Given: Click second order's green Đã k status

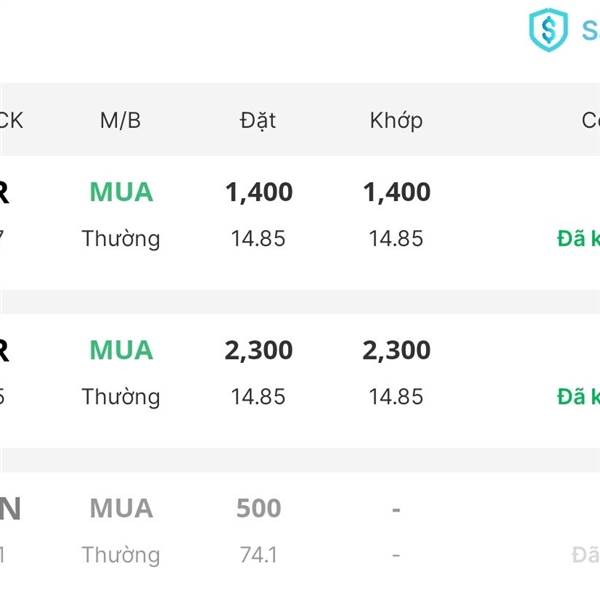Looking at the screenshot, I should coord(578,397).
